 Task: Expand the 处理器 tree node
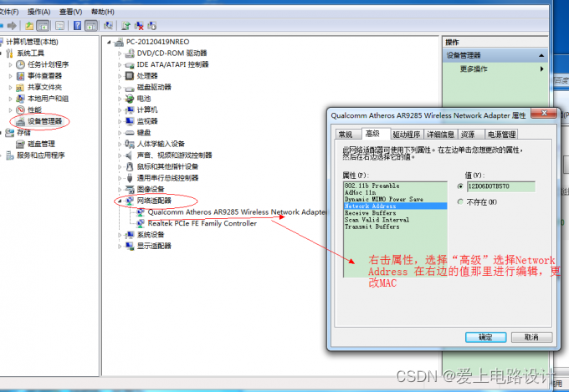coord(120,76)
